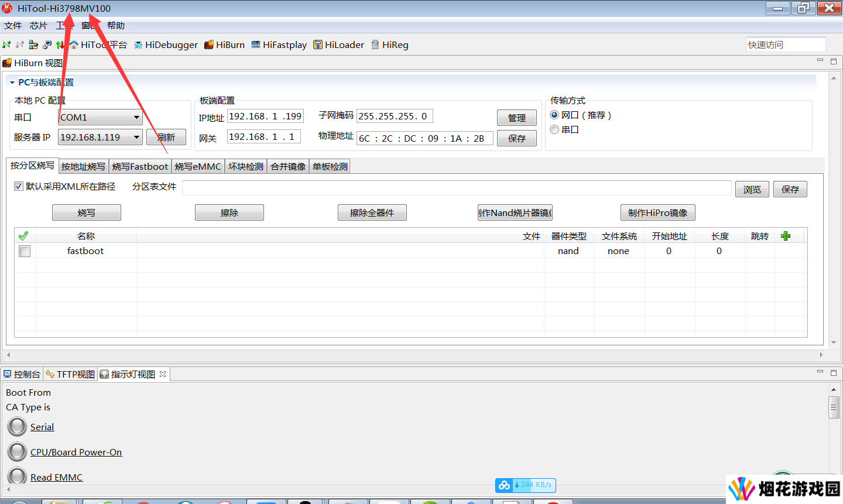
Task: Click the 管理 button
Action: point(517,118)
